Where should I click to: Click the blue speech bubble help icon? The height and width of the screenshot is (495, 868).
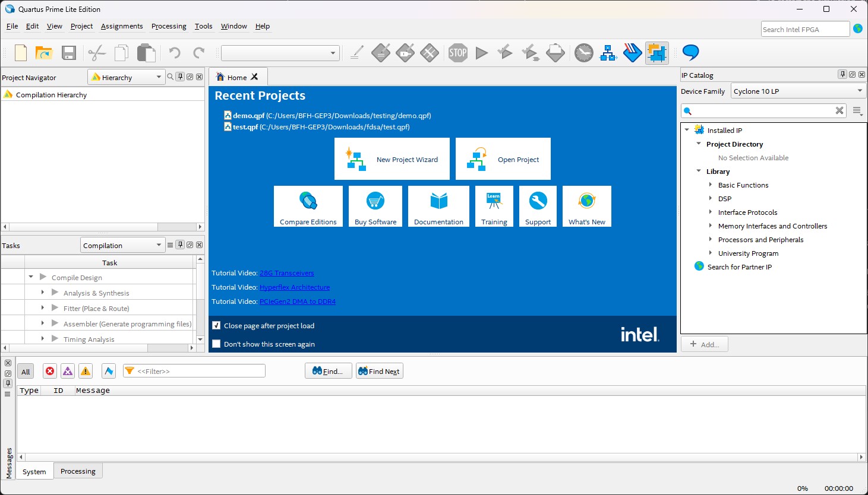click(690, 53)
